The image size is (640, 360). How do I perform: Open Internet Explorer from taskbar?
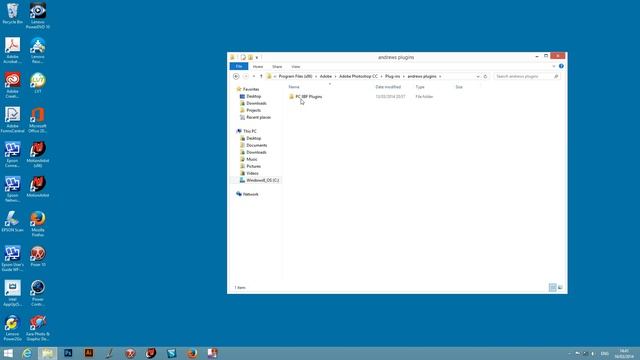pos(27,353)
